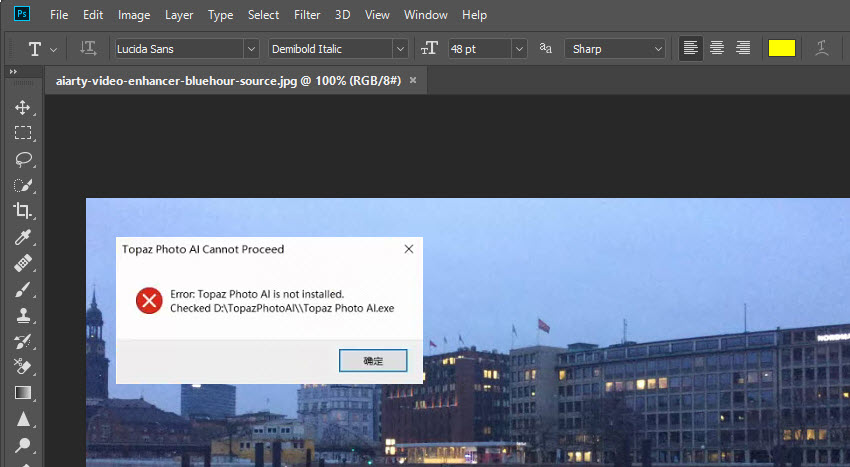Open the Layer menu
The image size is (850, 467).
(x=179, y=15)
